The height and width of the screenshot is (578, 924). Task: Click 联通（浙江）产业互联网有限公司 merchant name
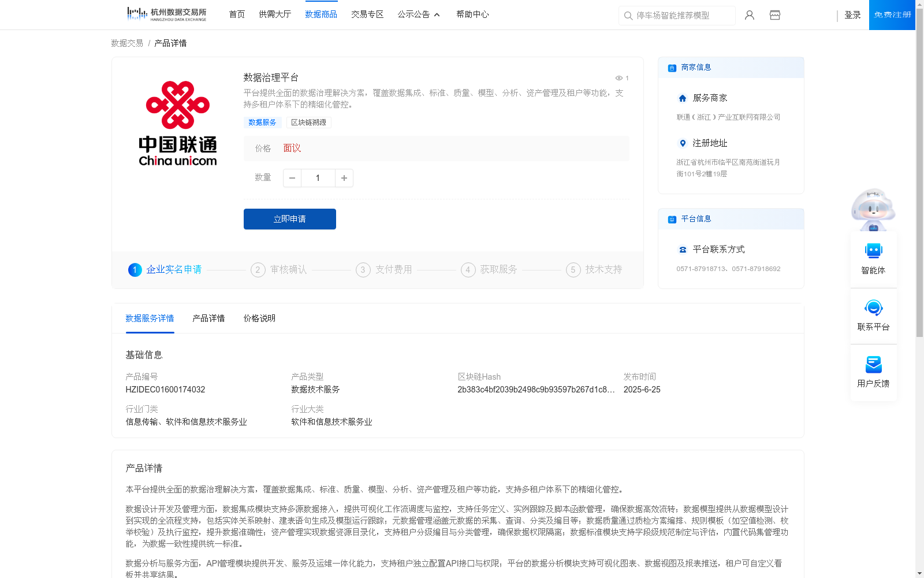(728, 117)
